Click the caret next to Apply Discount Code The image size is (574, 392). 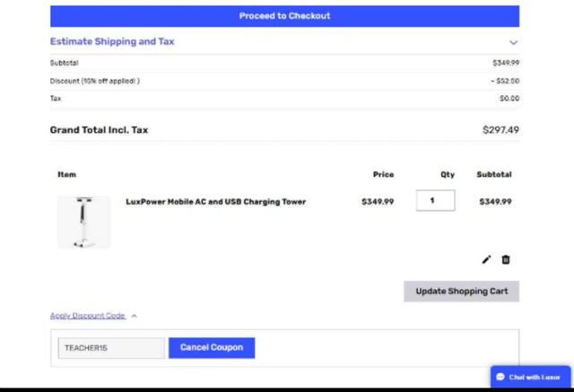134,316
